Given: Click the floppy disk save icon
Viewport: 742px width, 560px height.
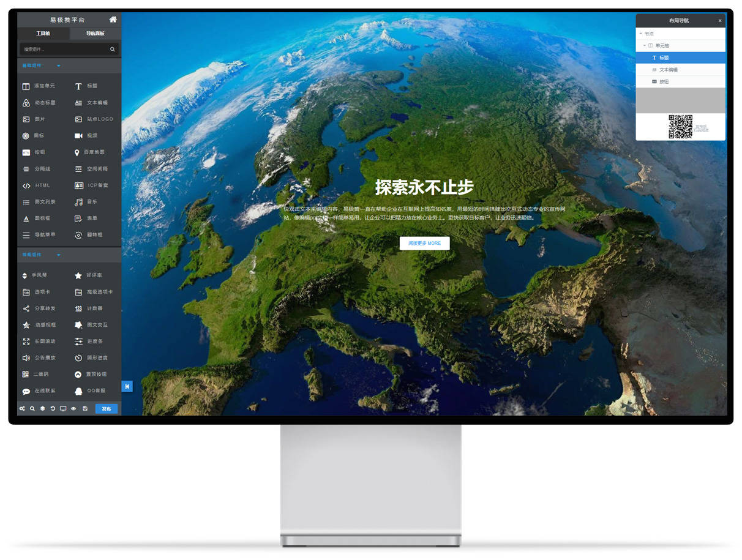Looking at the screenshot, I should [84, 409].
